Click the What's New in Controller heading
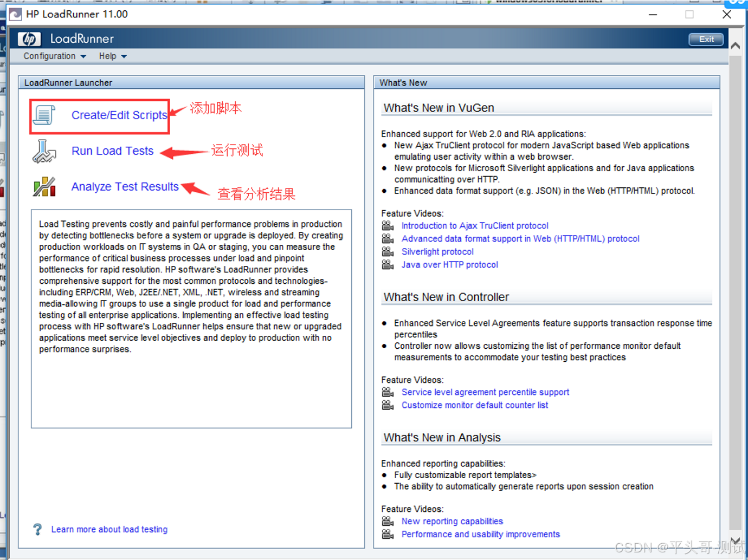 446,297
